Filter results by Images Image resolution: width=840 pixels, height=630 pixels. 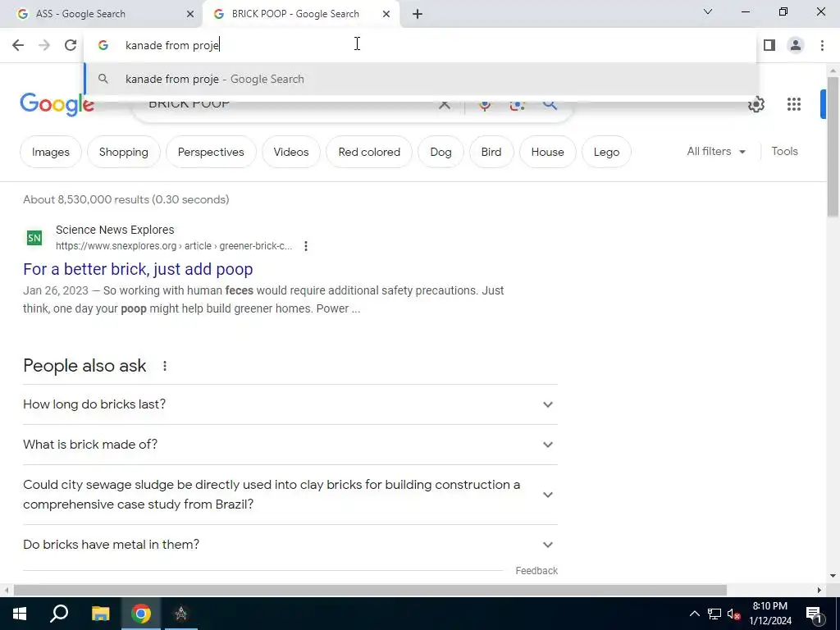(50, 152)
